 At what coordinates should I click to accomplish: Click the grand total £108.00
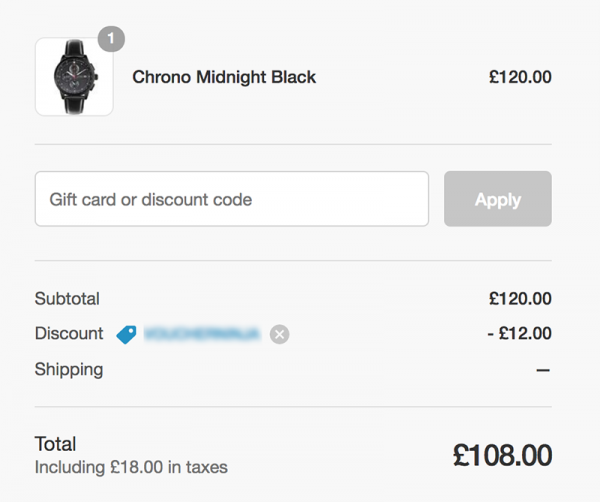point(502,456)
